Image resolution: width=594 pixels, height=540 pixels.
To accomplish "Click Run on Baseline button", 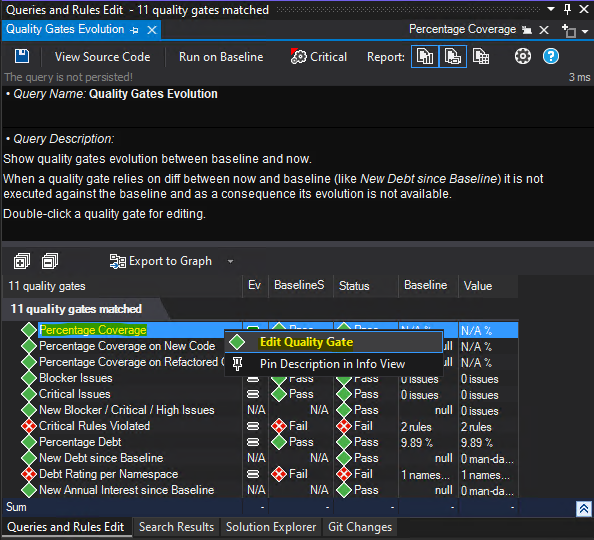I will (221, 57).
